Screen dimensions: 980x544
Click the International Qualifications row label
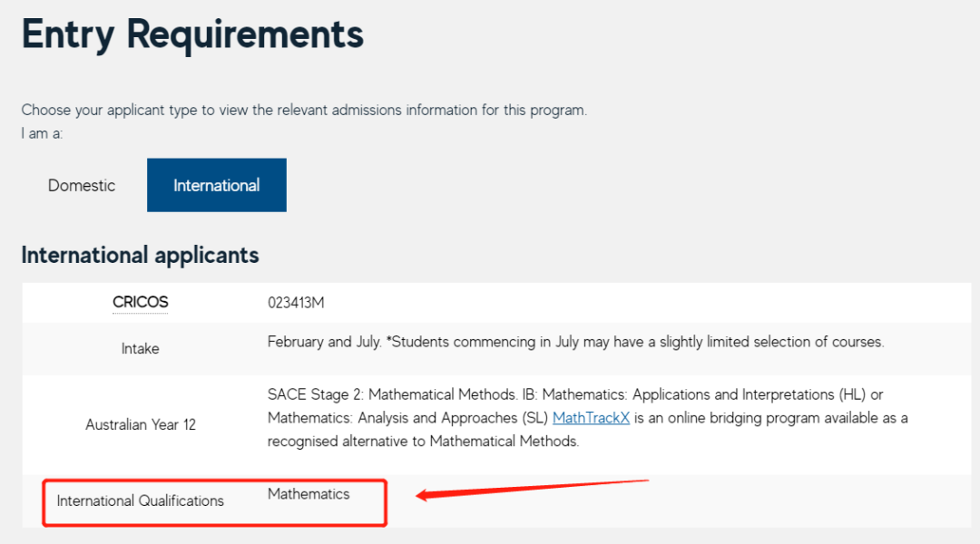[x=140, y=500]
